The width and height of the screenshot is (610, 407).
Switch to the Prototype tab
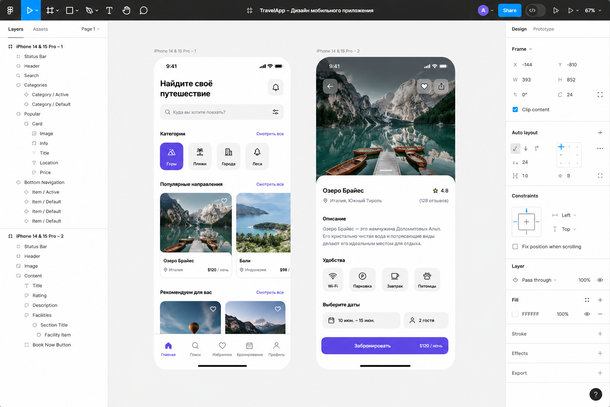click(543, 29)
